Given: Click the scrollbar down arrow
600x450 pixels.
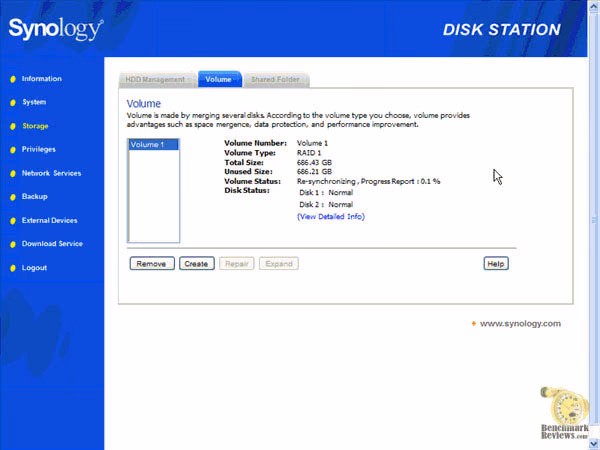Looking at the screenshot, I should coord(594,444).
